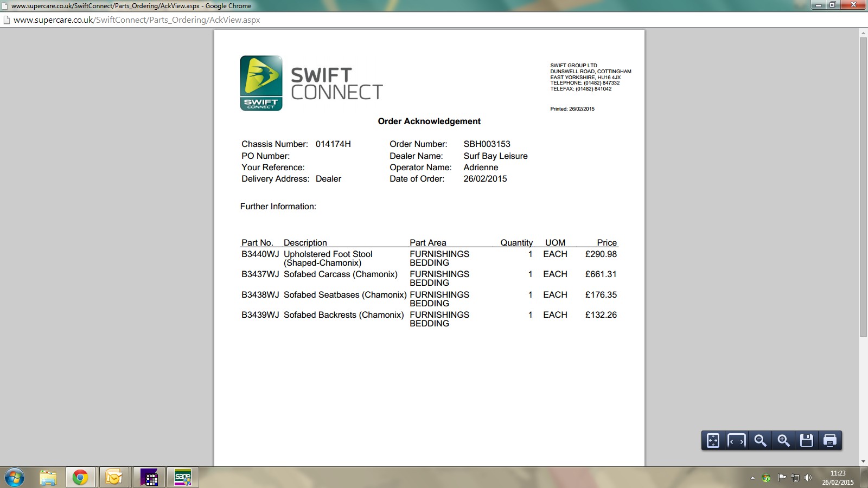Click the Swift Group Ltd address block
The width and height of the screenshot is (868, 488).
click(x=591, y=77)
